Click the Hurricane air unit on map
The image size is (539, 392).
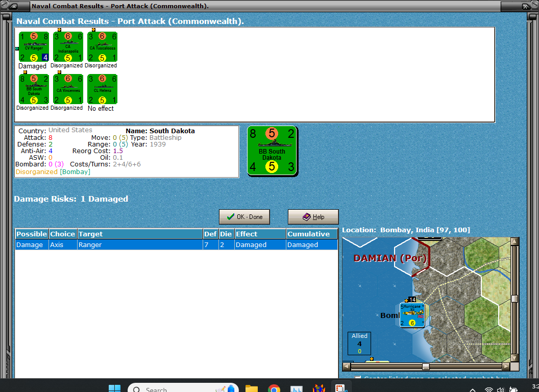pos(412,314)
